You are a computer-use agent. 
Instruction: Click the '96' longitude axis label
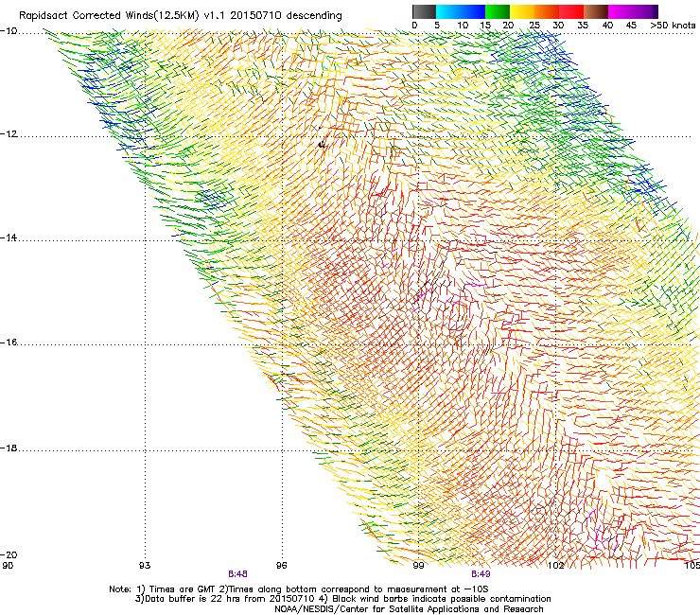pyautogui.click(x=281, y=566)
